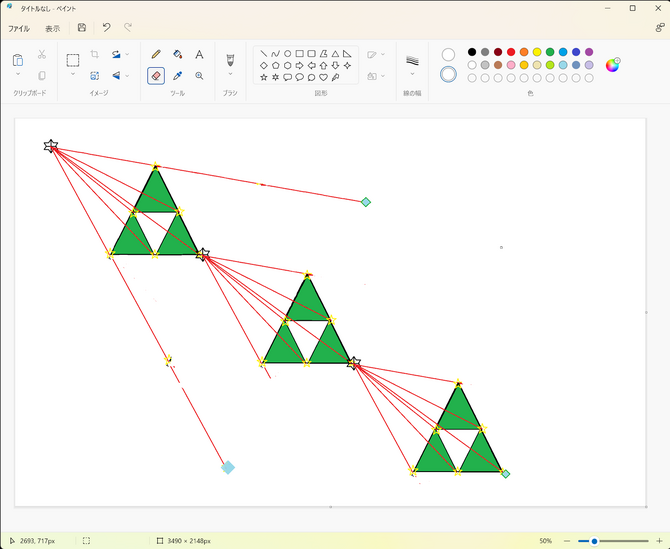670x549 pixels.
Task: Select the Fill bucket tool
Action: click(x=177, y=55)
